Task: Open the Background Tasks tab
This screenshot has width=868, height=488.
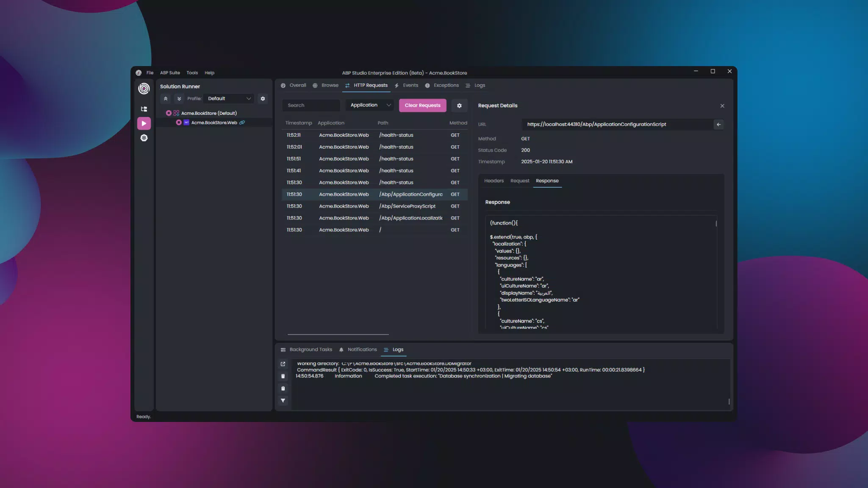Action: click(x=306, y=350)
